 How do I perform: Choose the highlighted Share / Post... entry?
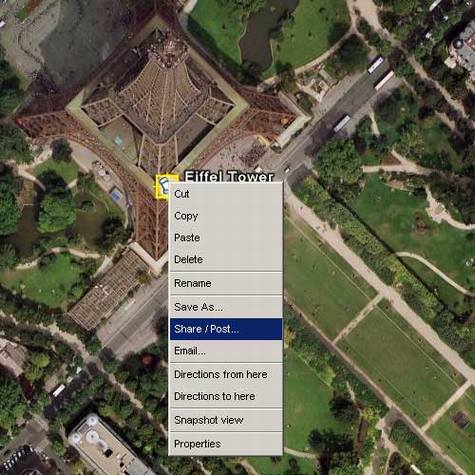pos(226,329)
